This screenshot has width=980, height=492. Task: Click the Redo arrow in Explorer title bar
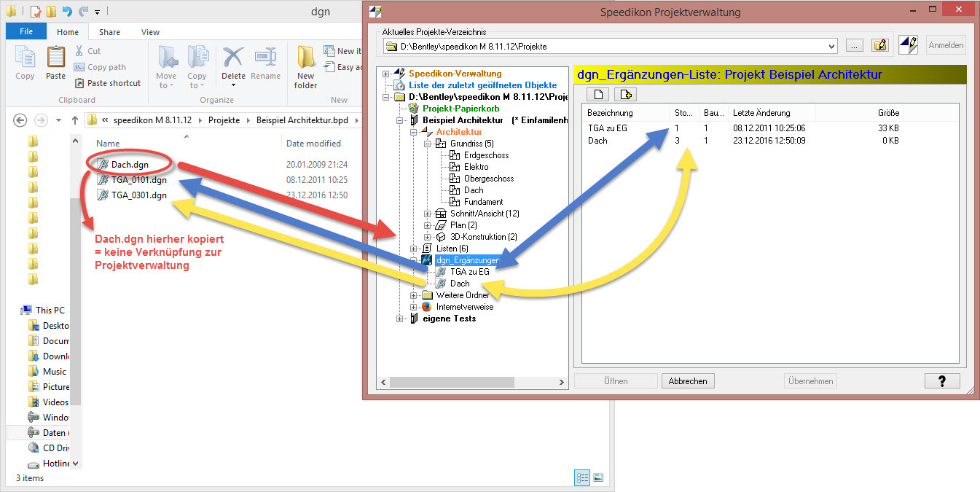tap(83, 12)
